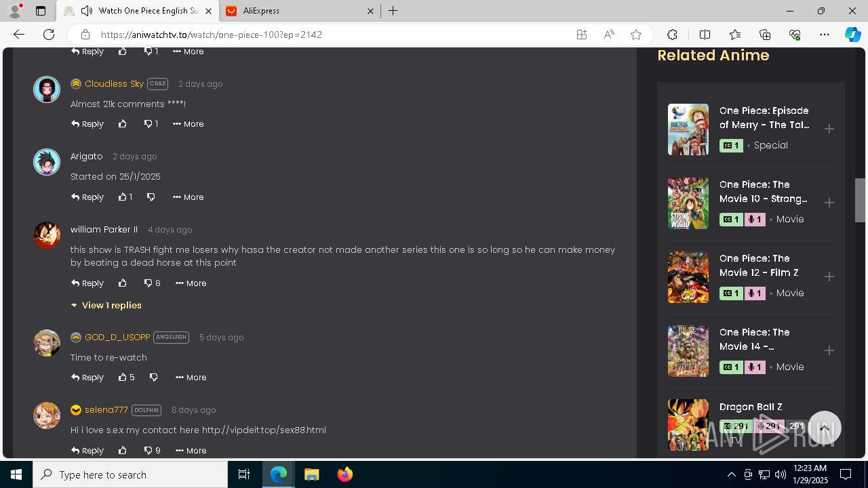Refresh the current browser page
The image size is (868, 488).
[49, 35]
